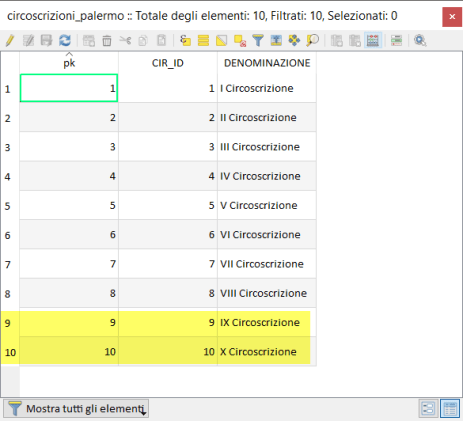The height and width of the screenshot is (421, 463).
Task: Click the DENOMINAZIONE column header
Action: coord(267,63)
